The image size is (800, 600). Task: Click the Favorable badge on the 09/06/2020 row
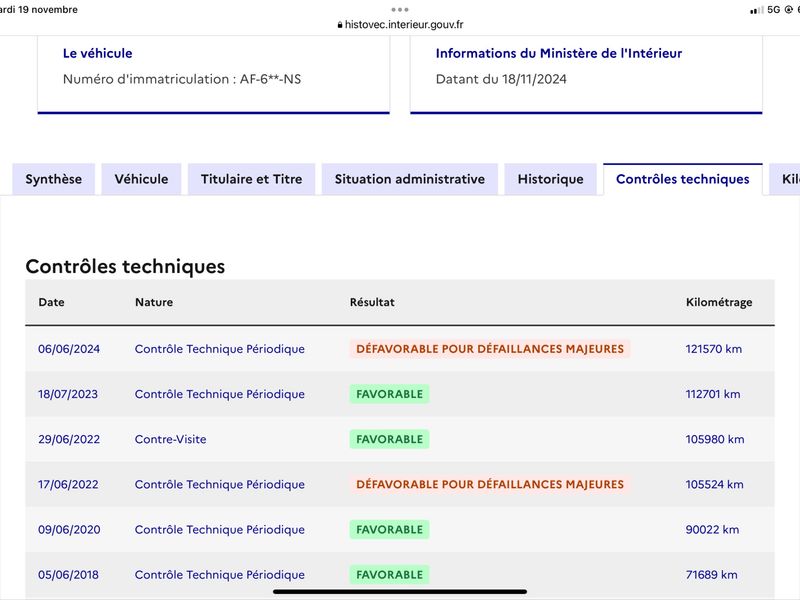(x=389, y=530)
